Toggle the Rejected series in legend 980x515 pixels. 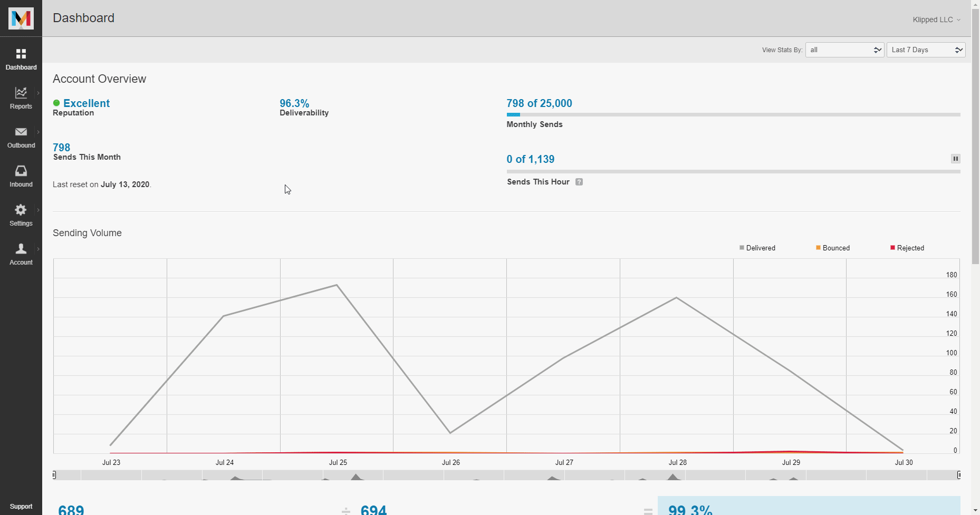(907, 248)
